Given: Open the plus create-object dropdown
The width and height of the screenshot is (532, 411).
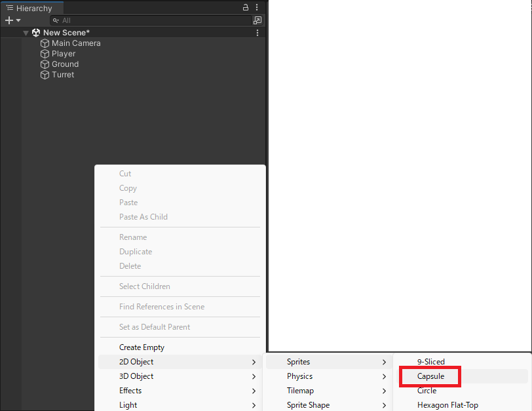Looking at the screenshot, I should coord(13,20).
